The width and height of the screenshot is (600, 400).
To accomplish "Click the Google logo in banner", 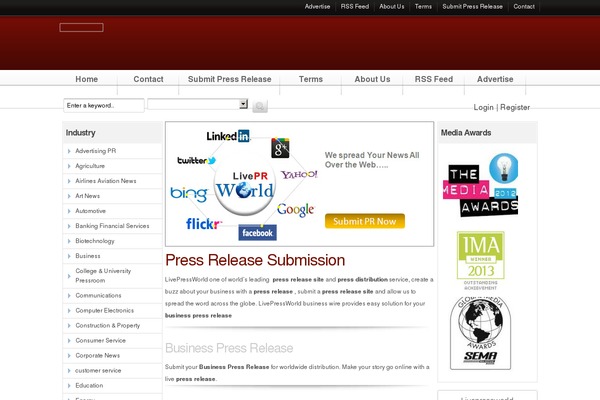I will (295, 209).
